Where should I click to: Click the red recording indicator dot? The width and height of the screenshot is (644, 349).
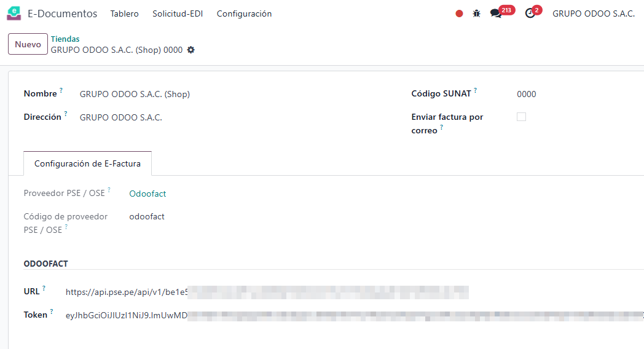coord(459,14)
